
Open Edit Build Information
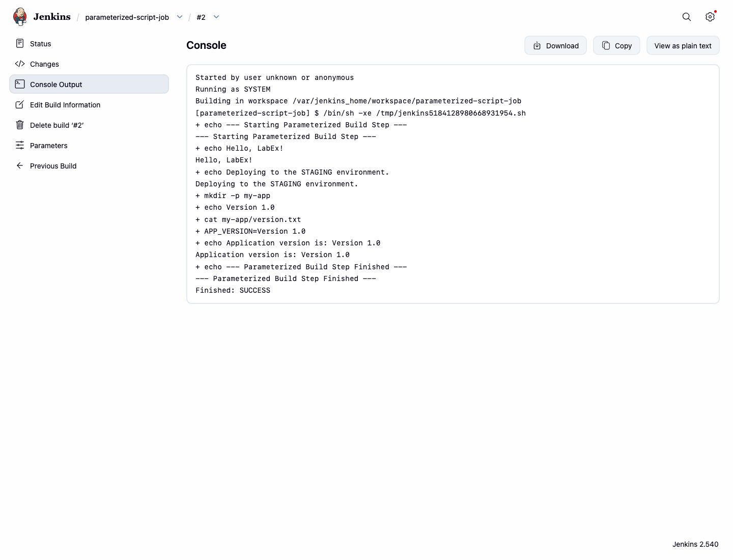tap(89, 104)
